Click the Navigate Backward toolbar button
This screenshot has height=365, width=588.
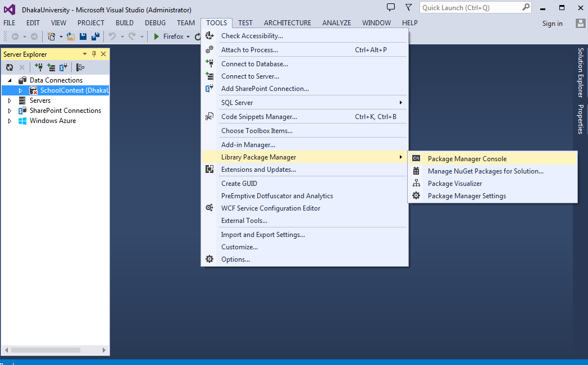click(x=15, y=36)
